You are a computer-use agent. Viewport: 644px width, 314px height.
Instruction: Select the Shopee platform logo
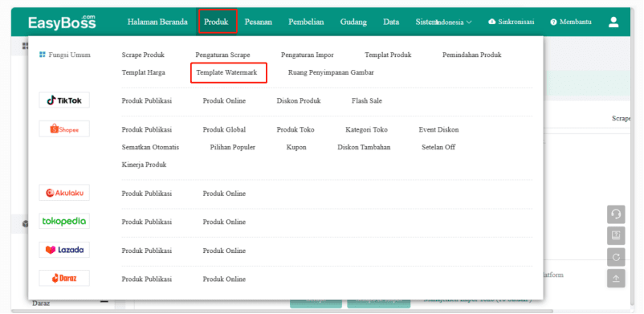coord(64,129)
